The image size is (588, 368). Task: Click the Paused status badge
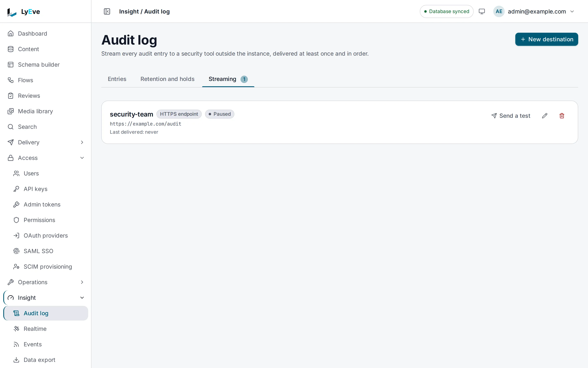219,114
